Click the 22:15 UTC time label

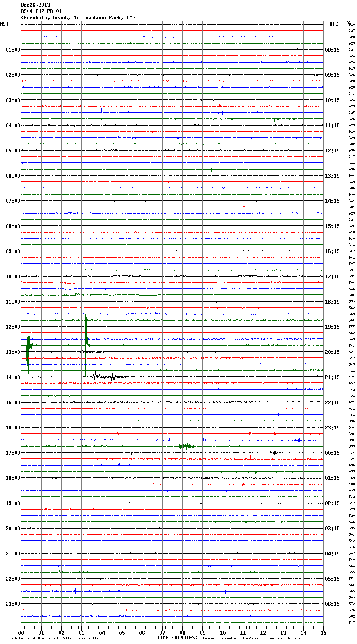[332, 403]
